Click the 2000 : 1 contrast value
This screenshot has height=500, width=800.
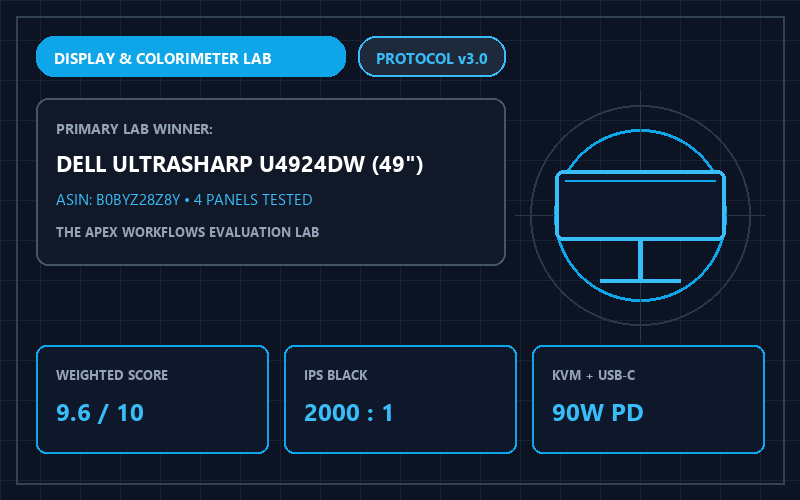click(x=348, y=413)
